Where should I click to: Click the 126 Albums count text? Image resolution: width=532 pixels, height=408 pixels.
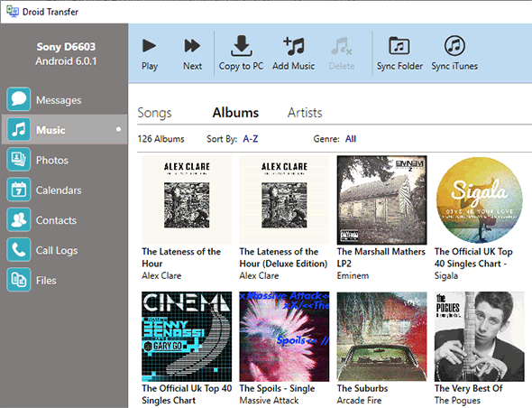pos(161,139)
